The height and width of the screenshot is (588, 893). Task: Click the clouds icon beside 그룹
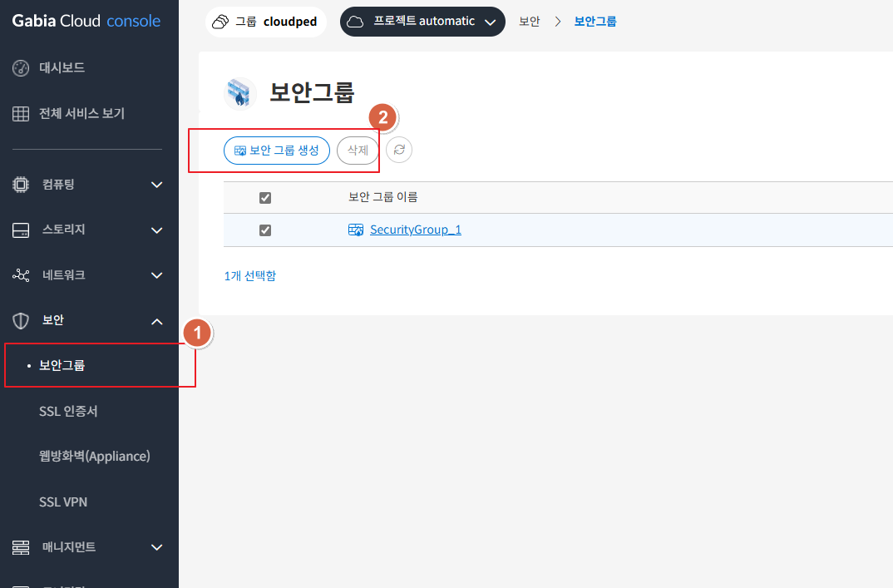[220, 22]
